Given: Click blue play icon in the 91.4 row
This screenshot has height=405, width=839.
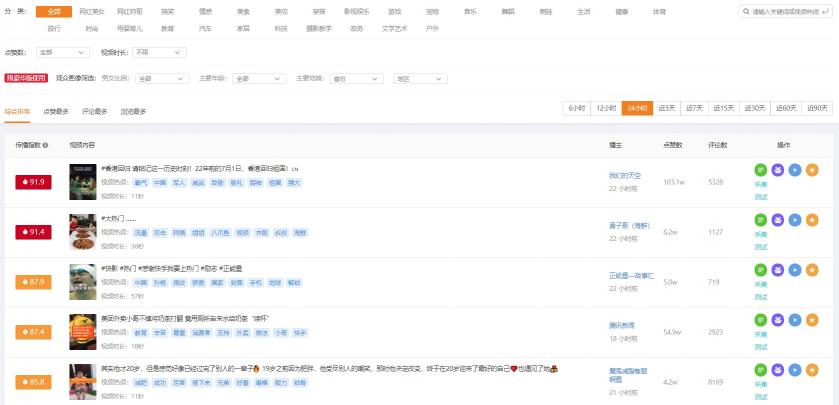Looking at the screenshot, I should 795,220.
